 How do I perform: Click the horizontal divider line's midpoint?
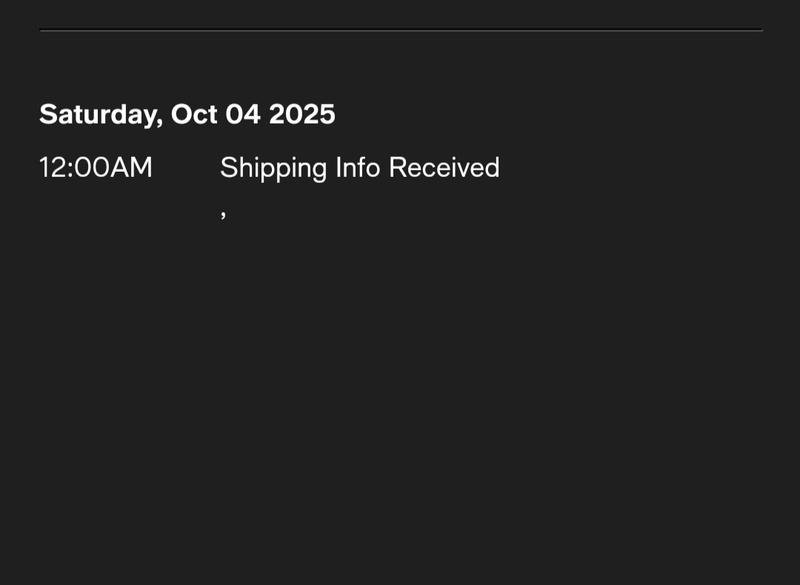click(401, 31)
